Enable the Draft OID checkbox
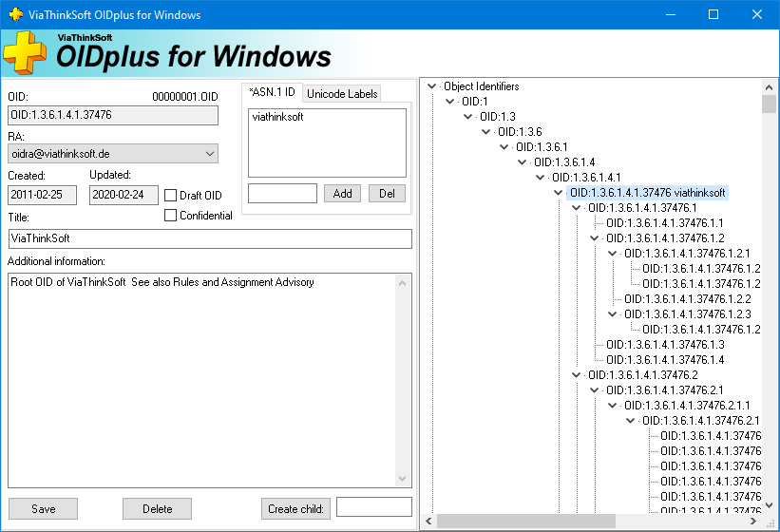Image resolution: width=780 pixels, height=532 pixels. coord(170,195)
